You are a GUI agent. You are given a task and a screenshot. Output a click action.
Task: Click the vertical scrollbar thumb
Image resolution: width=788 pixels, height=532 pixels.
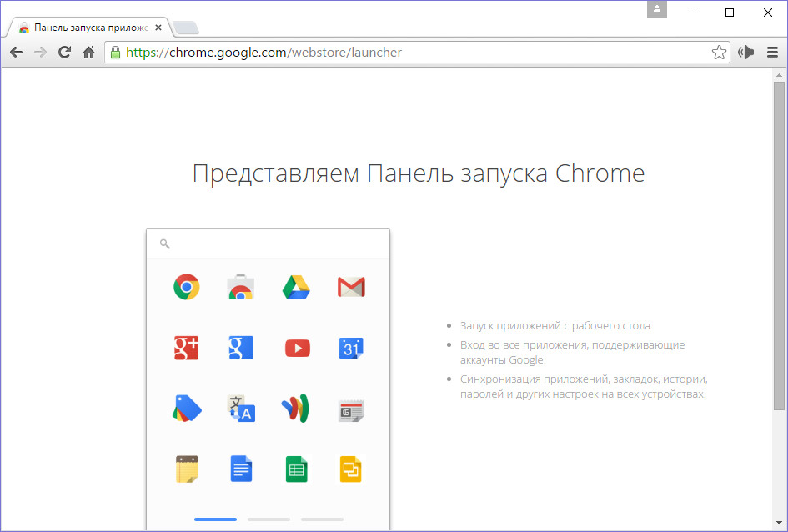click(779, 246)
